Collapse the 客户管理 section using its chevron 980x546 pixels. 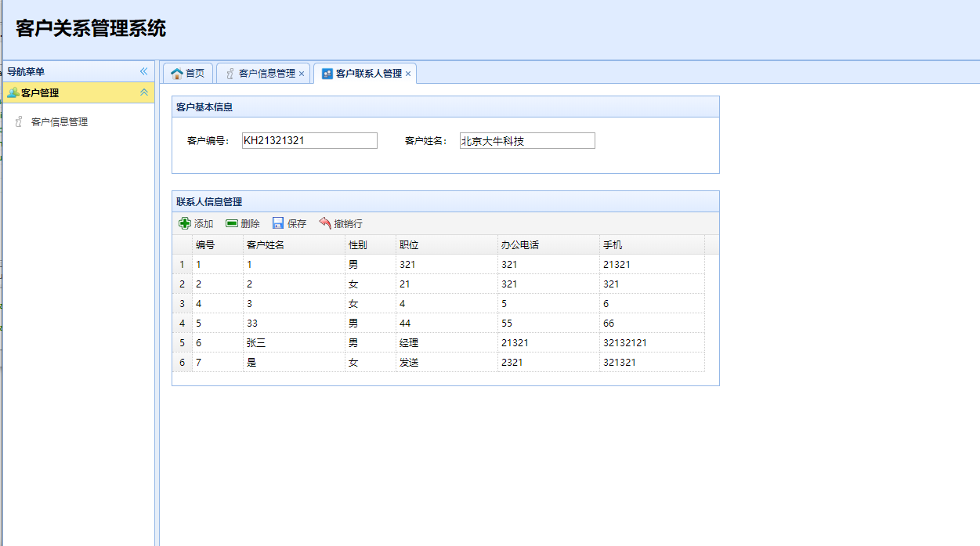tap(144, 92)
